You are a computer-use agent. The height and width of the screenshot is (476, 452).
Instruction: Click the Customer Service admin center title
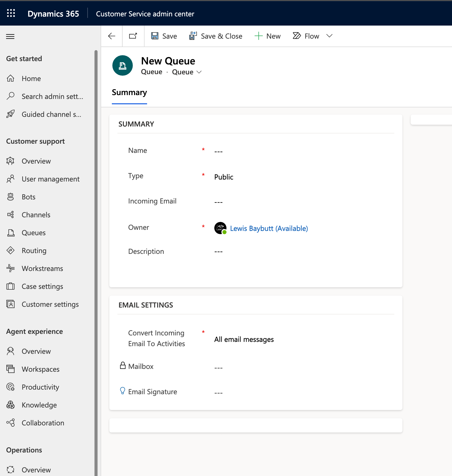coord(145,14)
